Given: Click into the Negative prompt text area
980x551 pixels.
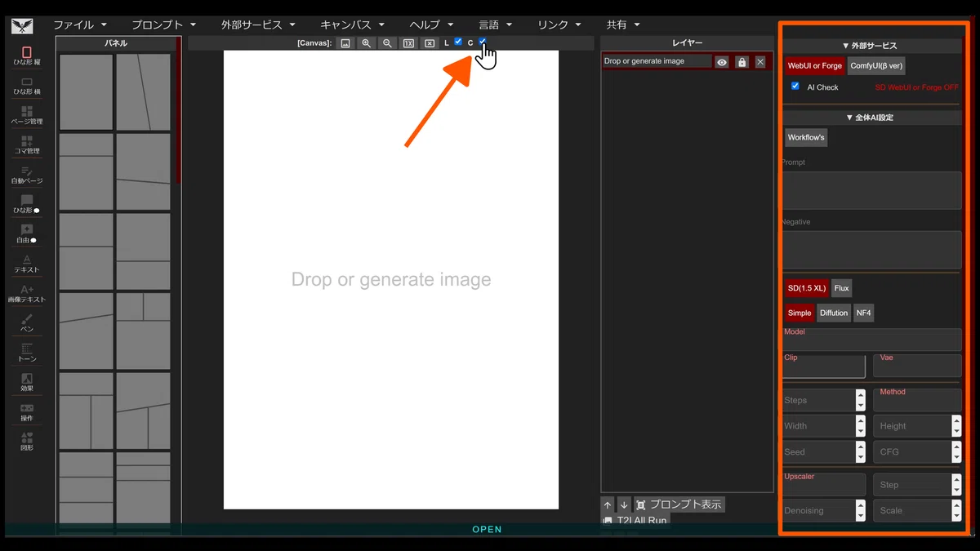Looking at the screenshot, I should click(x=872, y=250).
